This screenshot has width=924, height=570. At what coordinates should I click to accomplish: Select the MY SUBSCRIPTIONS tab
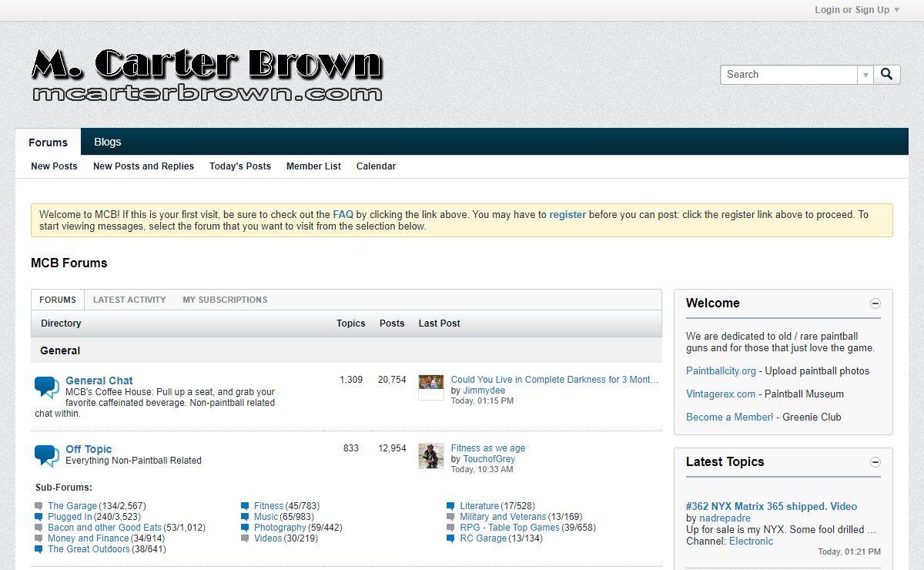[x=225, y=300]
